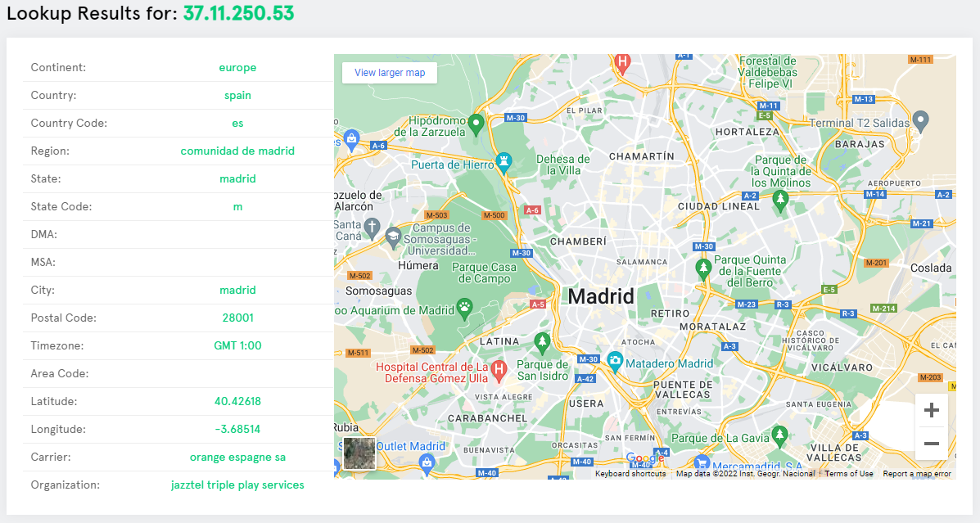This screenshot has height=523, width=980.
Task: Click the Parque de San Isidro tree pin
Action: point(542,343)
